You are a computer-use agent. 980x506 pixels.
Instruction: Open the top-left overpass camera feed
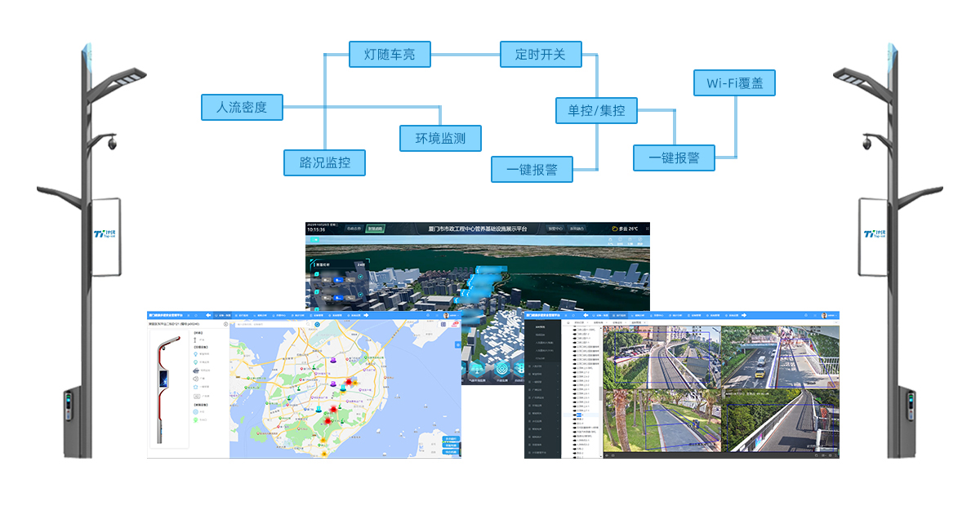(x=662, y=357)
